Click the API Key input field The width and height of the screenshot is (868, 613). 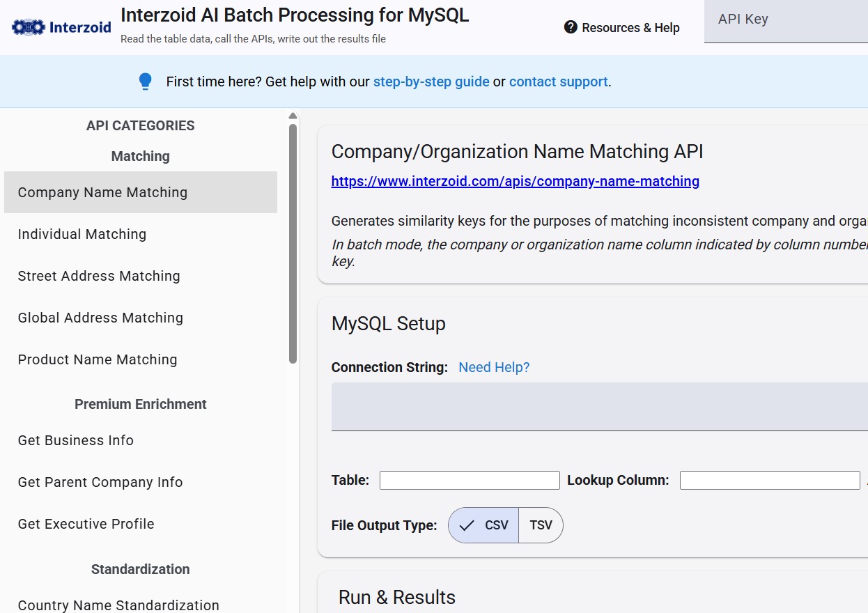(x=786, y=21)
